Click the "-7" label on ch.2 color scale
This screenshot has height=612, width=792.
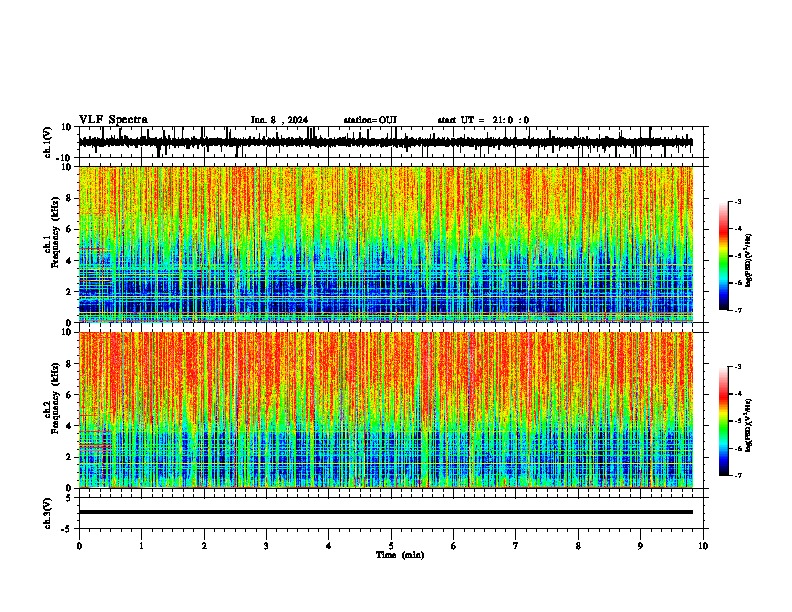(738, 475)
